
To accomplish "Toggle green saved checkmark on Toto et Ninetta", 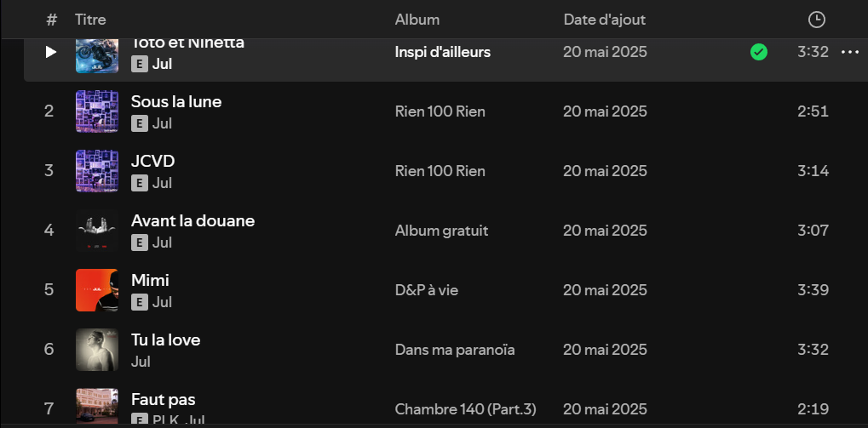I will 758,52.
